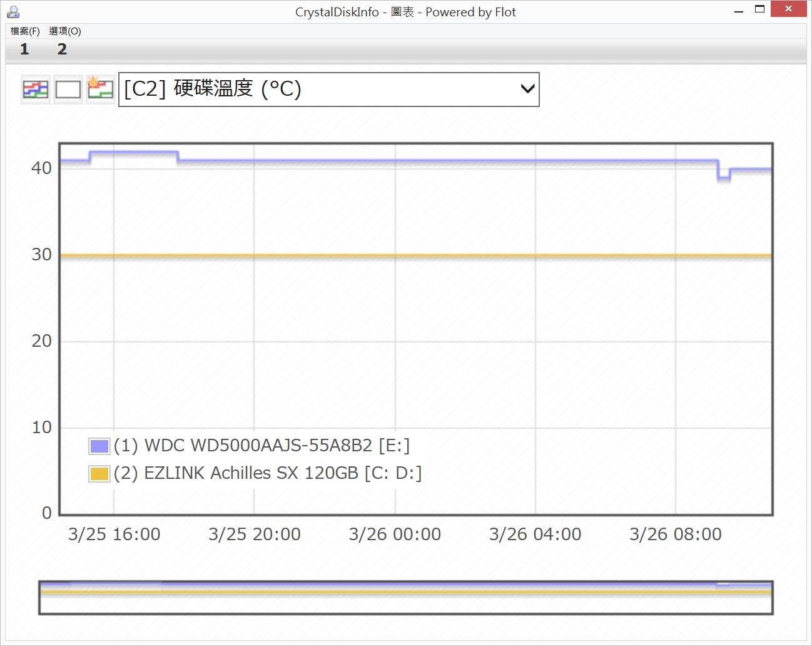Select disk 1 in the menu bar
Image resolution: width=812 pixels, height=646 pixels.
click(24, 49)
